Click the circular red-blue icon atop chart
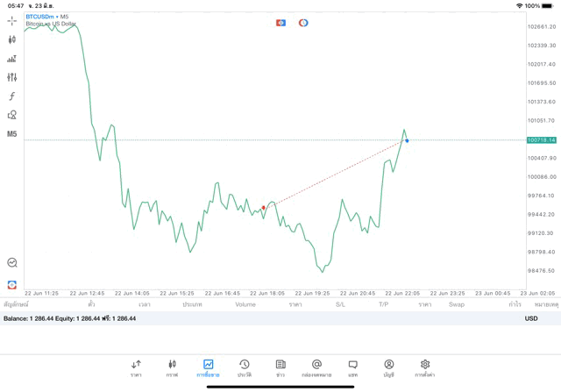 [303, 23]
